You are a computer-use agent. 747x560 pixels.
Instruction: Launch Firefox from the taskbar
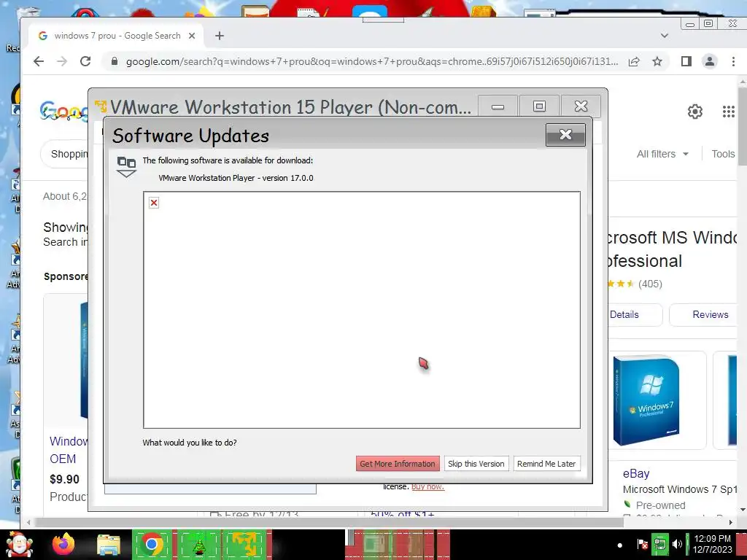[x=63, y=544]
